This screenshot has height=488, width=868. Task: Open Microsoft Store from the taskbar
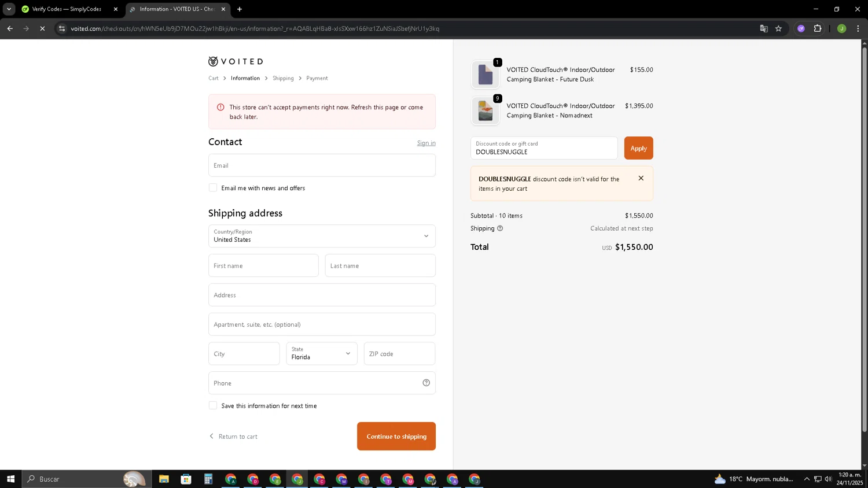tap(186, 479)
